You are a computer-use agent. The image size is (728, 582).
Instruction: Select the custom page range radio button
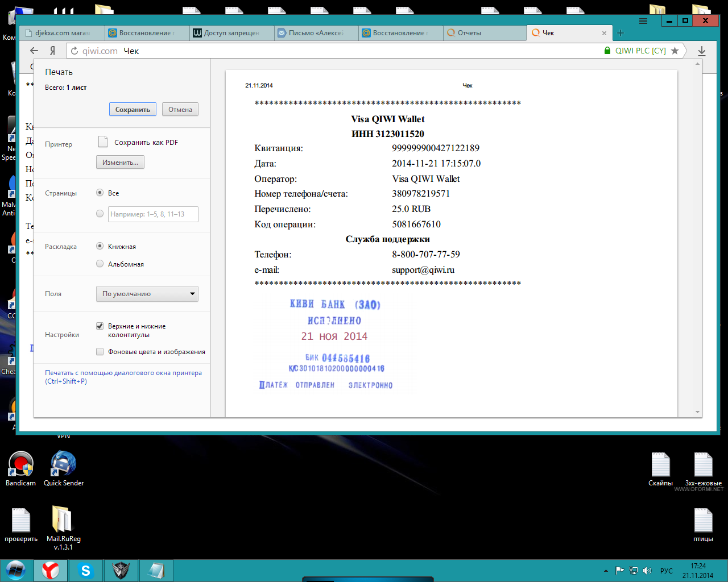pos(100,214)
